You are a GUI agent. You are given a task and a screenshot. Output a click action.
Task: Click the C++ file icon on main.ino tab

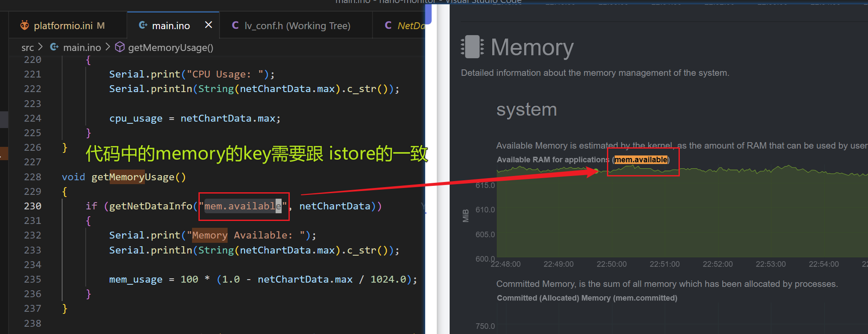143,26
